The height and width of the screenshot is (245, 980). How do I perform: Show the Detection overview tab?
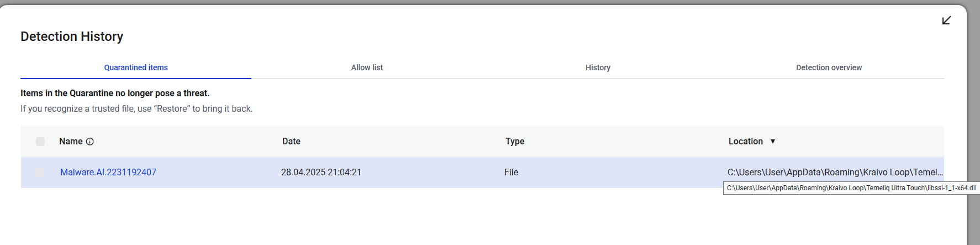[x=829, y=67]
